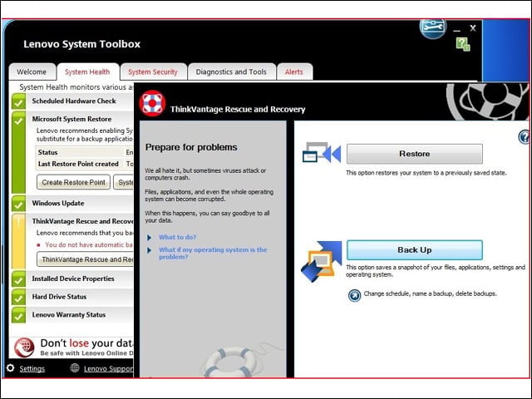Click 'You do not have automatic' warning text
Viewport: 532px width, 399px height.
[89, 244]
